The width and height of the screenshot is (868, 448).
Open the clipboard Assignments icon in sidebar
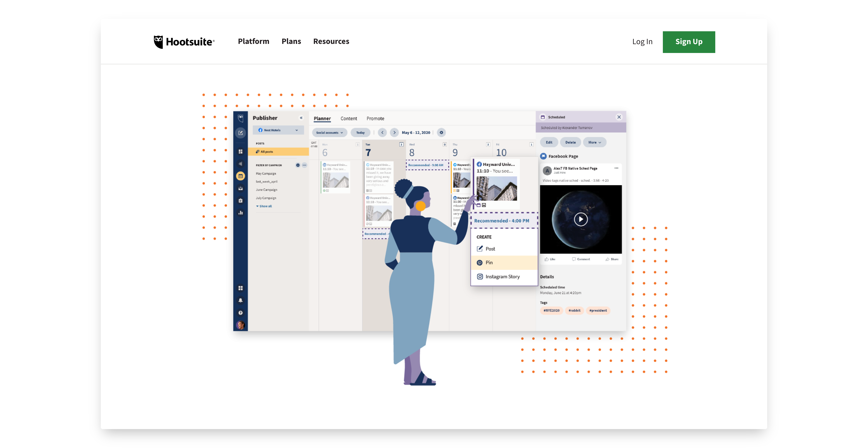coord(241,200)
